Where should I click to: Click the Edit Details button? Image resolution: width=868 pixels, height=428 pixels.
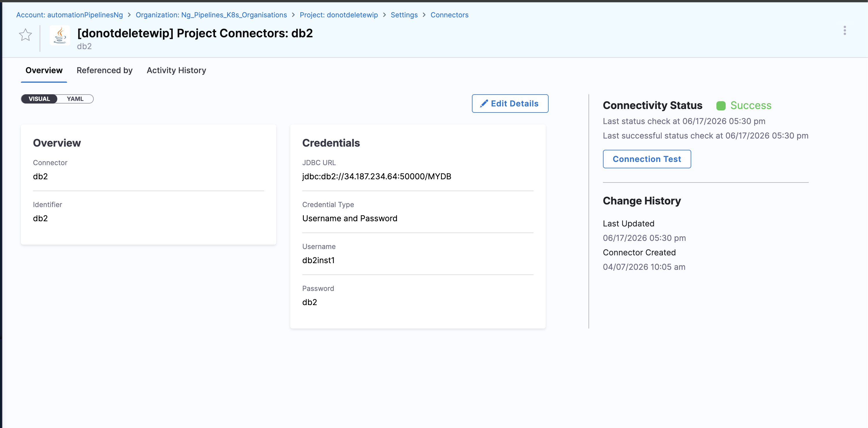pyautogui.click(x=510, y=103)
